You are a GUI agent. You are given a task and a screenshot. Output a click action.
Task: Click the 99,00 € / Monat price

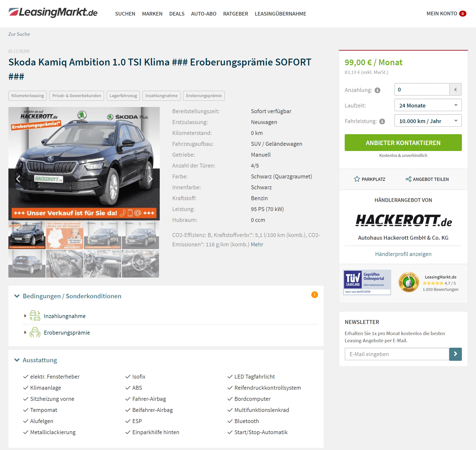click(373, 62)
